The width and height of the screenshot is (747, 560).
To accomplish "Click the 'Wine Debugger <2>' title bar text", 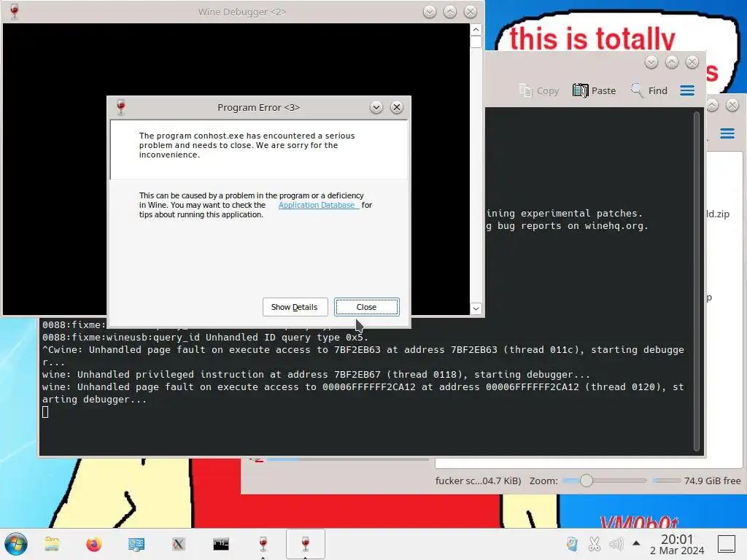I will click(242, 12).
